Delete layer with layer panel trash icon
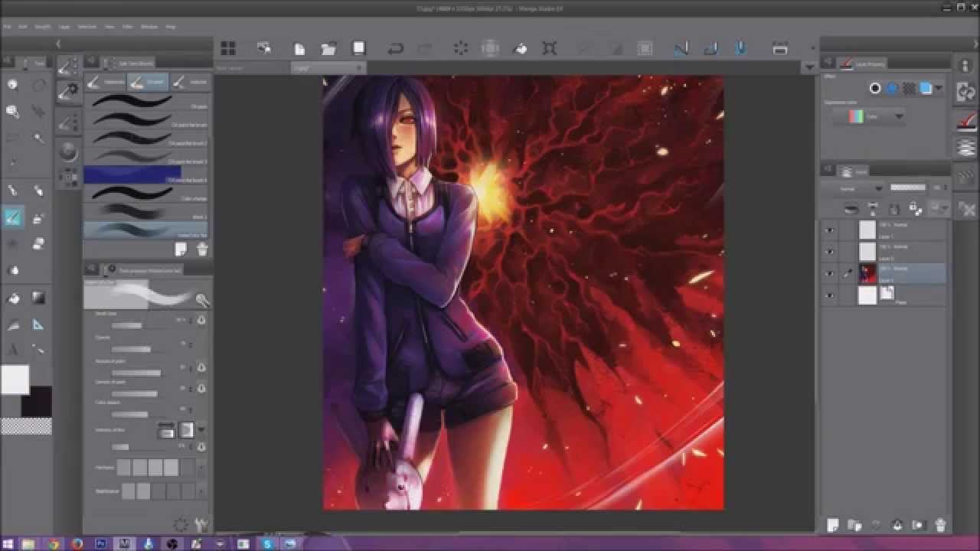 (940, 525)
